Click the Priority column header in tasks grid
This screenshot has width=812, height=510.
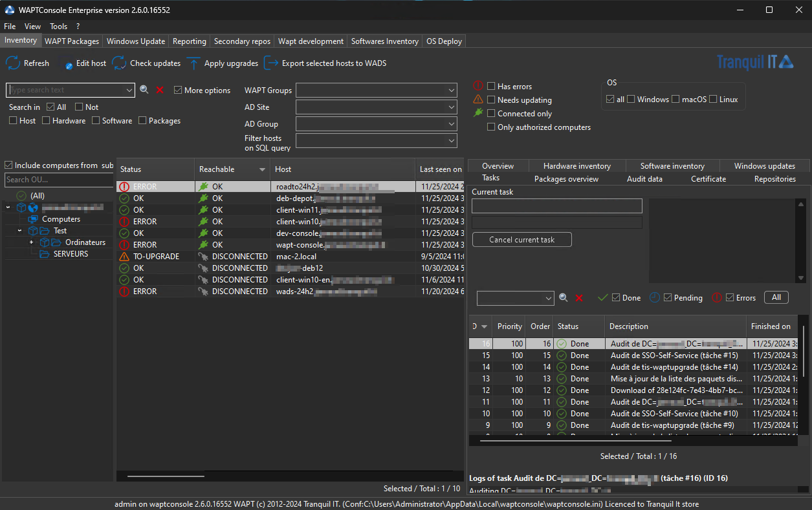click(509, 326)
